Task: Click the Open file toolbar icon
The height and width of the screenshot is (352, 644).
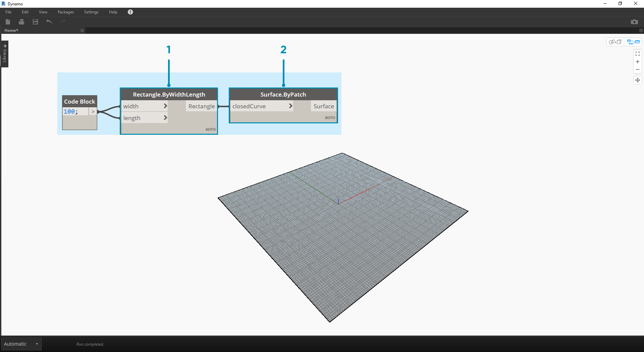Action: [21, 22]
